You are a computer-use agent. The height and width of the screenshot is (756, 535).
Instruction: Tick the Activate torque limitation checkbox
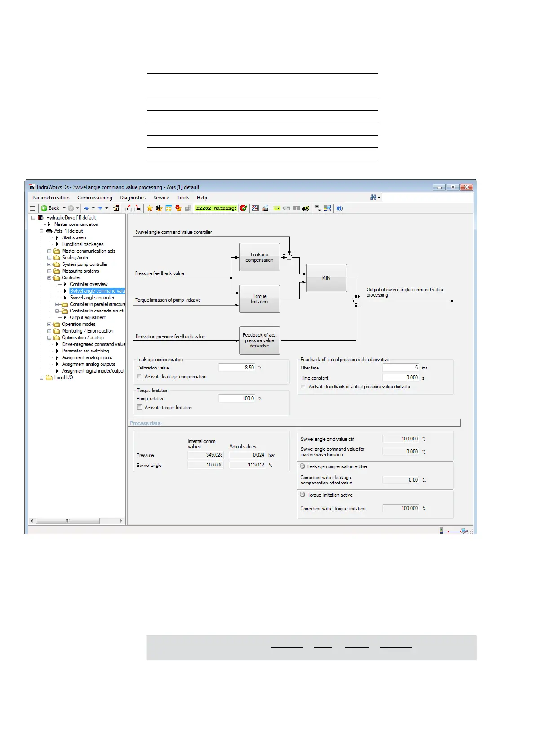[x=140, y=408]
